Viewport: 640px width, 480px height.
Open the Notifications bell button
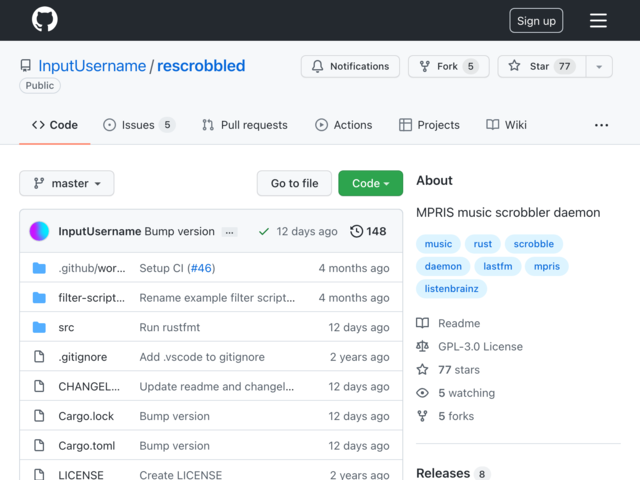pos(350,66)
